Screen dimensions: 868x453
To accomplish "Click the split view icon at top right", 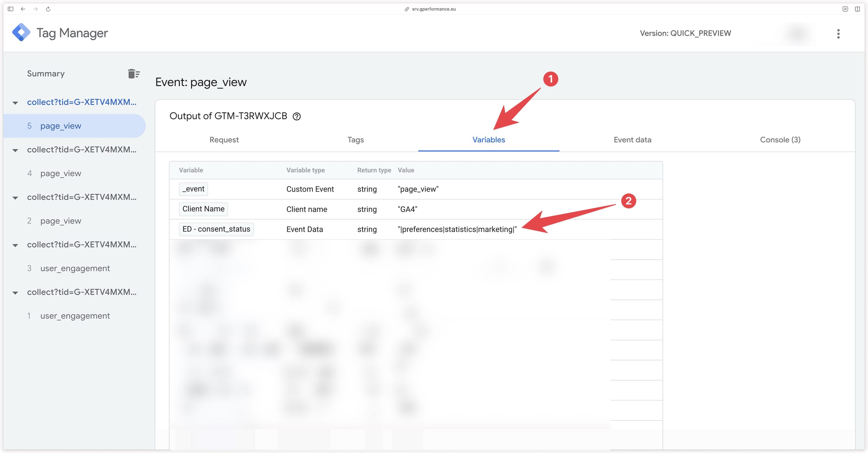I will click(x=857, y=9).
